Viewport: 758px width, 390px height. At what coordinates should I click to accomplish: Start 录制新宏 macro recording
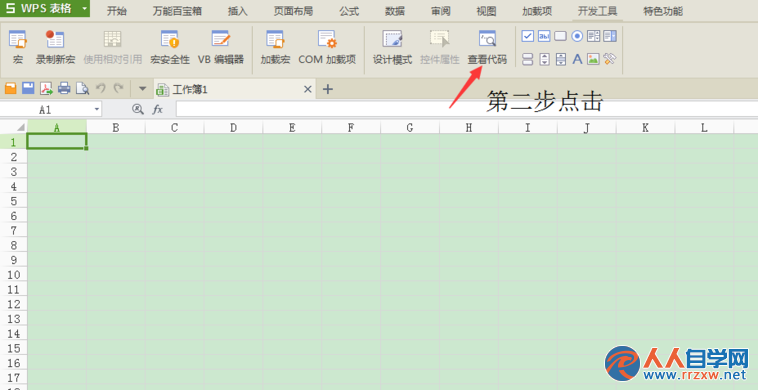click(x=56, y=47)
